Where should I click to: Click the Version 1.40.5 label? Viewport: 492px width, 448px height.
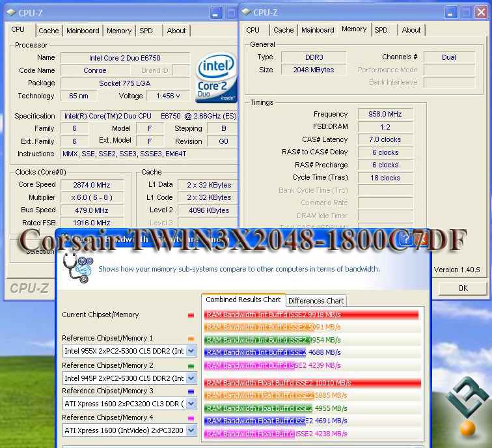point(457,270)
